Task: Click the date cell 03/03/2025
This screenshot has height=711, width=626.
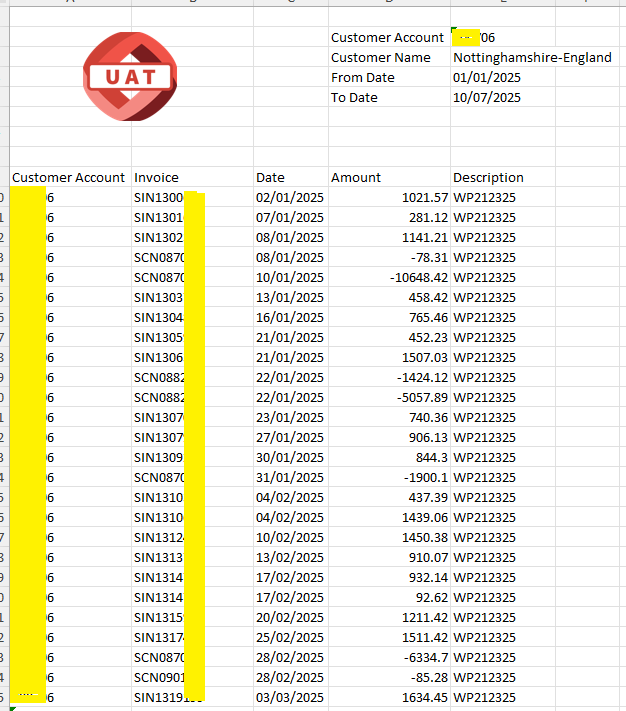Action: pyautogui.click(x=290, y=697)
